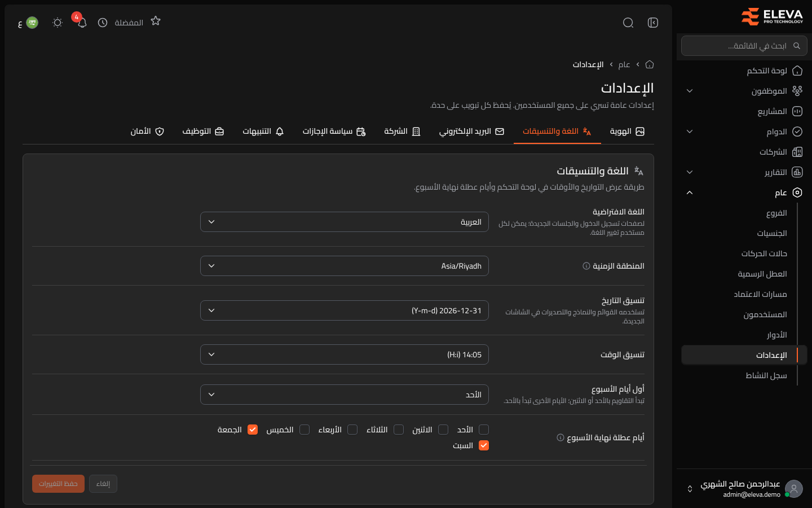Click the sidebar menu search field
Image resolution: width=812 pixels, height=508 pixels.
point(744,46)
